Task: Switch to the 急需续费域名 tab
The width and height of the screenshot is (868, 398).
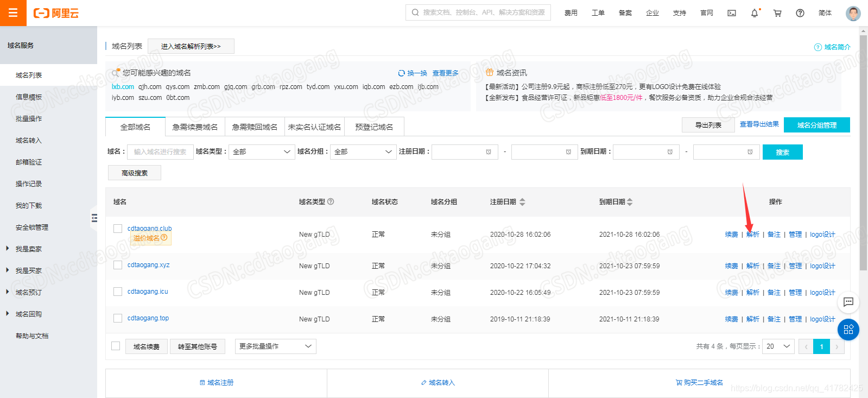Action: tap(195, 127)
